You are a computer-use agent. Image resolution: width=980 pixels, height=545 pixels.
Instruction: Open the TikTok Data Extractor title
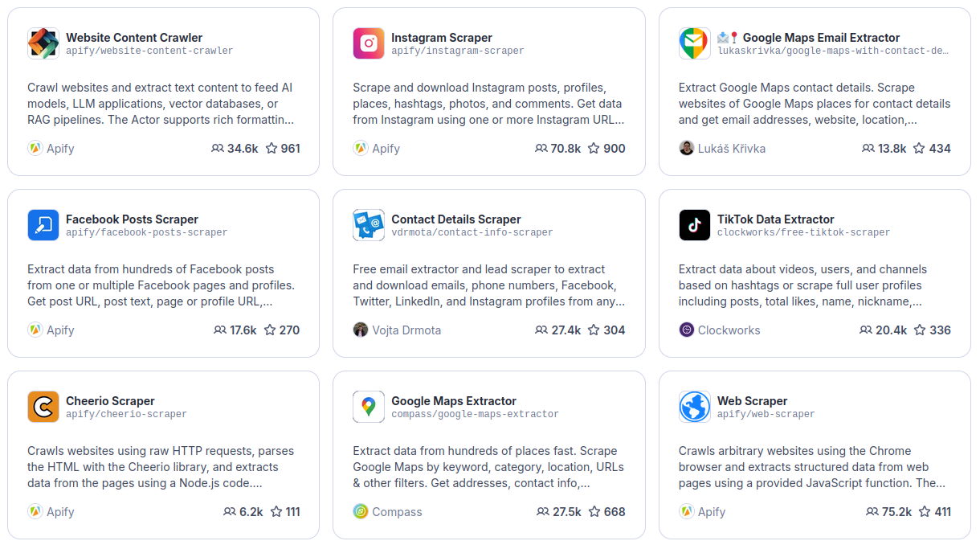775,219
